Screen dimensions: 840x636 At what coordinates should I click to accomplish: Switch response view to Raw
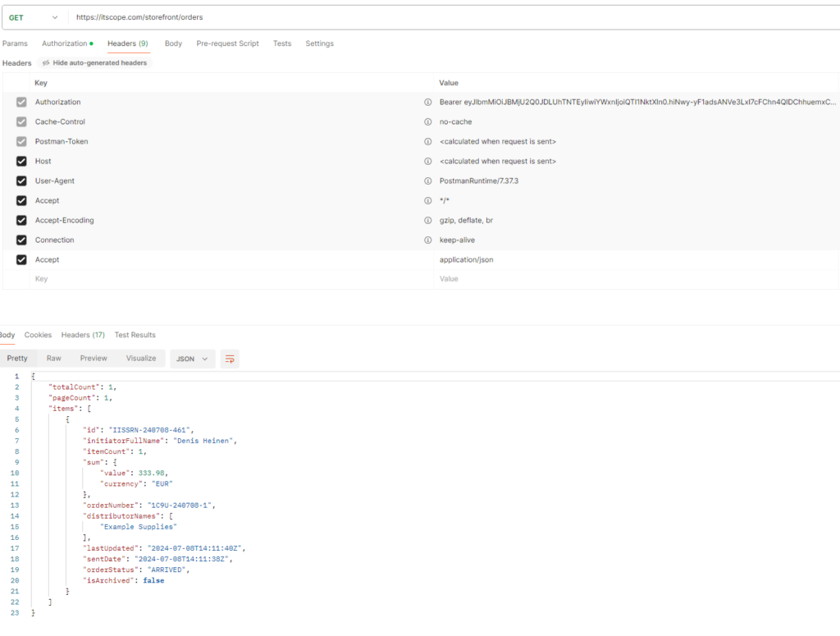(x=53, y=359)
